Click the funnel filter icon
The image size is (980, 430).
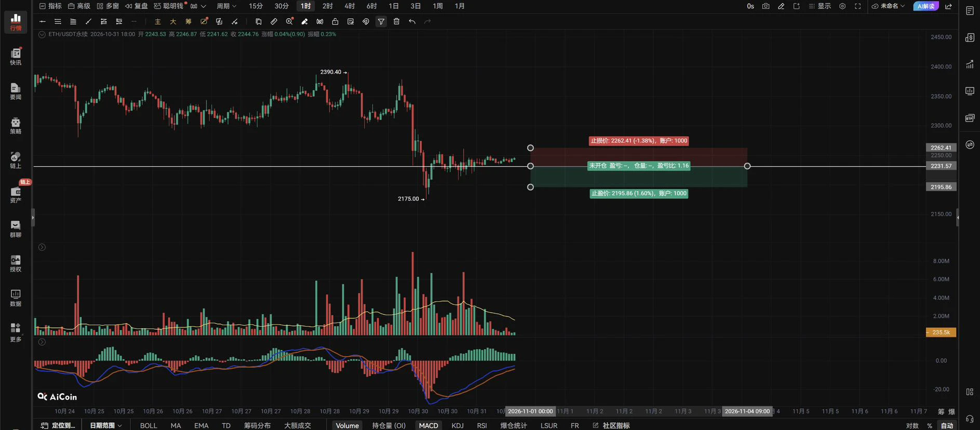(381, 21)
